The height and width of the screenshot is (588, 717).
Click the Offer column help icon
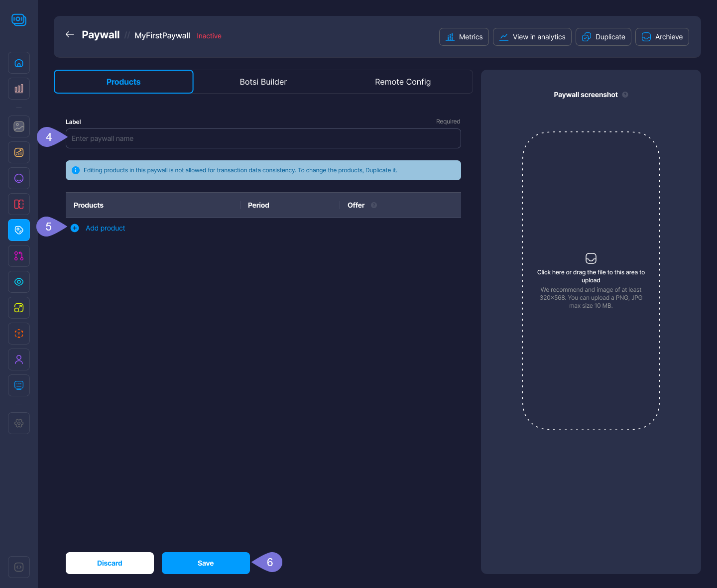374,205
